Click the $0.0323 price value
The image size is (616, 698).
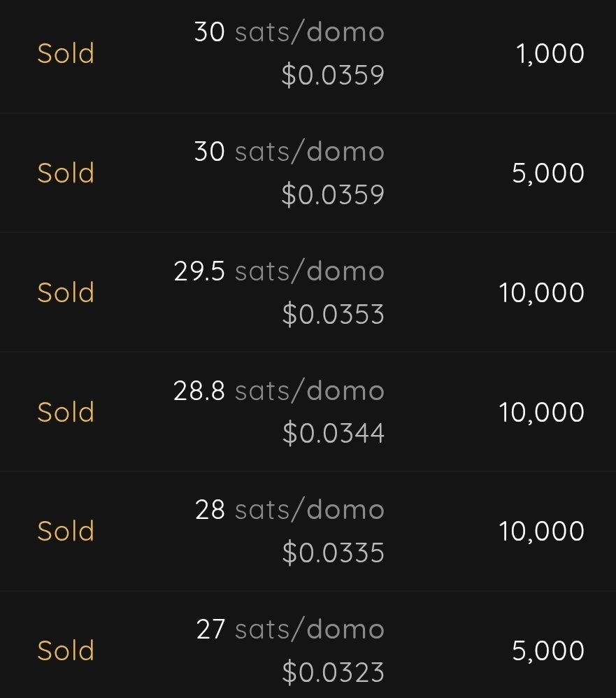click(x=333, y=671)
